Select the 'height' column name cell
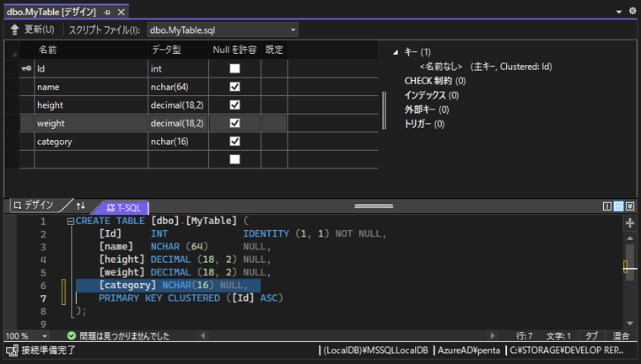 pos(91,105)
